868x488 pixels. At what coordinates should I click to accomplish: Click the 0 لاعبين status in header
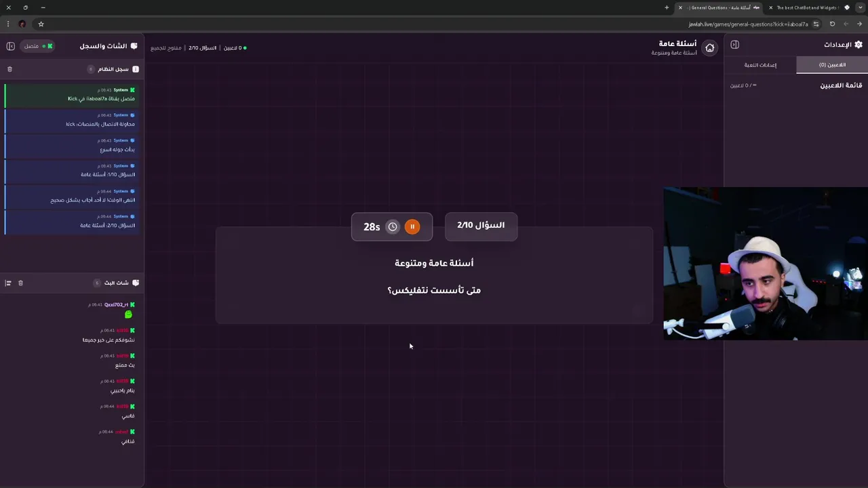tap(235, 48)
